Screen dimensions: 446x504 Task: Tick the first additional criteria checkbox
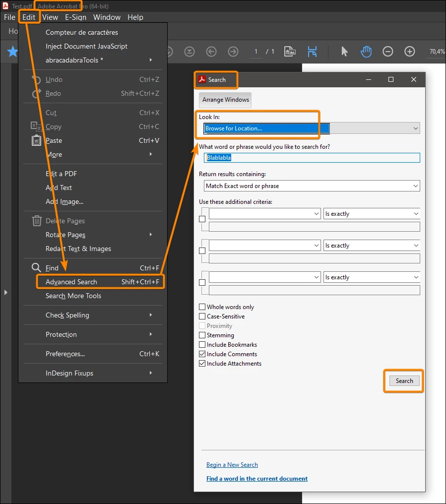pos(202,219)
